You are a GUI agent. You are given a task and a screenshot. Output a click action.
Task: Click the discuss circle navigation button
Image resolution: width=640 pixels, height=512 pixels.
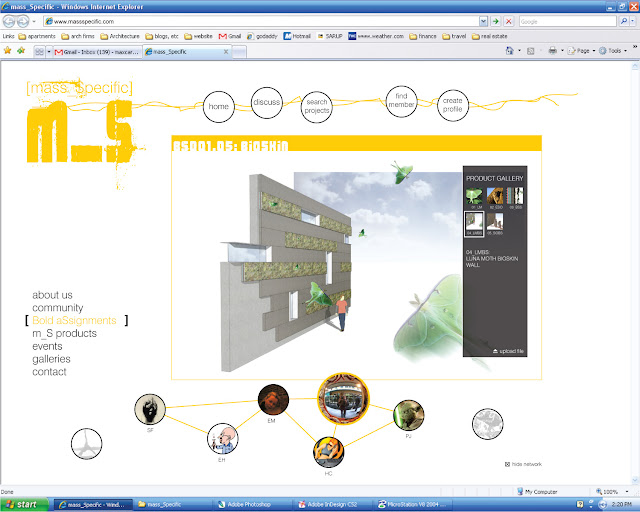pyautogui.click(x=267, y=102)
